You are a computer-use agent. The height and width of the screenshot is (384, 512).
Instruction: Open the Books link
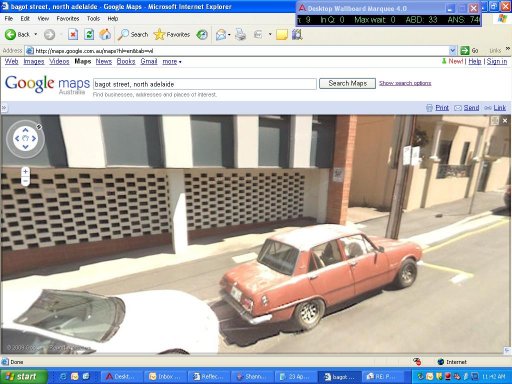pyautogui.click(x=126, y=61)
